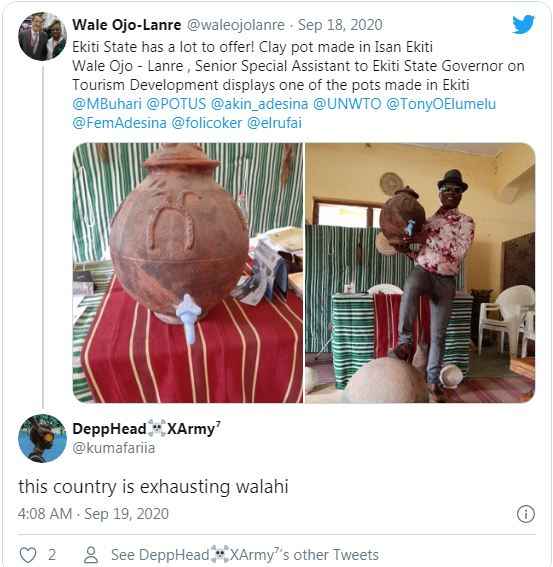Open DeppHead XArmy's profile avatar
This screenshot has width=553, height=567.
click(x=42, y=438)
